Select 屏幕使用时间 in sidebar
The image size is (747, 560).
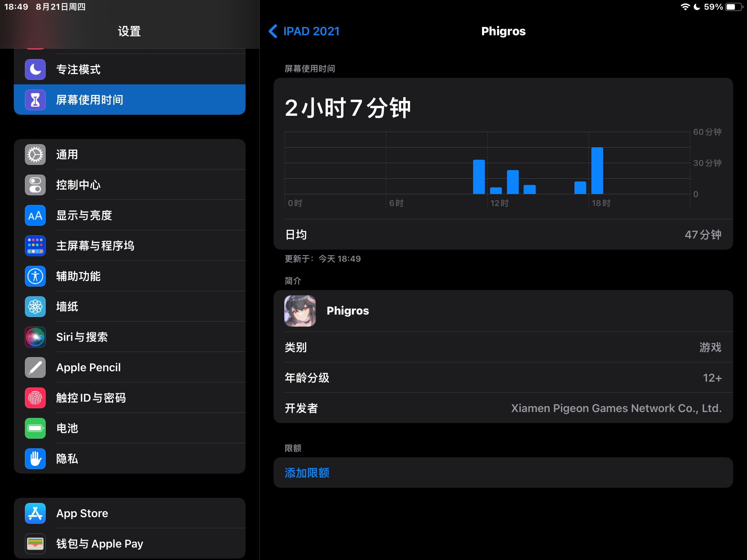pyautogui.click(x=130, y=100)
